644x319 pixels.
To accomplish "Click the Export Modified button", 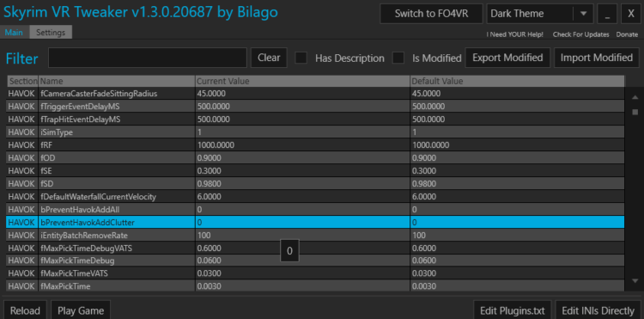I will click(x=507, y=58).
